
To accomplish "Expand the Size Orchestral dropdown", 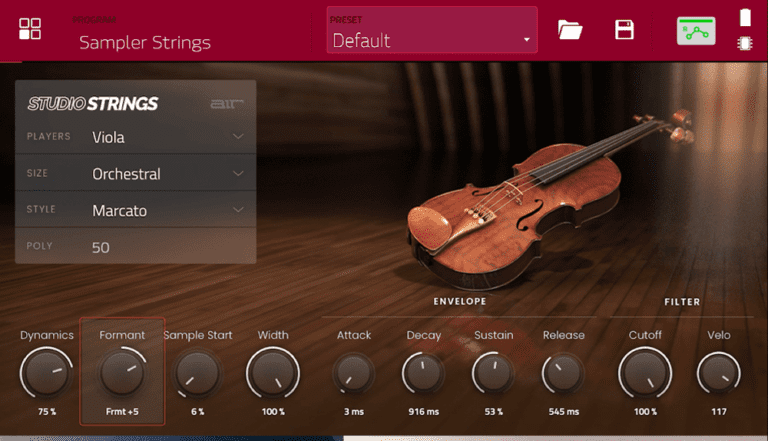I will point(166,174).
